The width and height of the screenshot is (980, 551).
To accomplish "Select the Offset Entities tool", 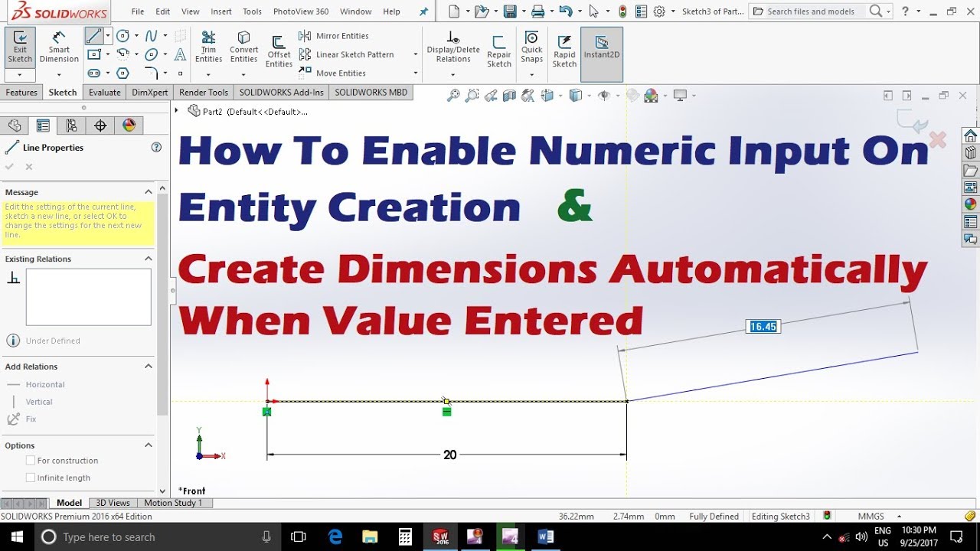I will (279, 52).
